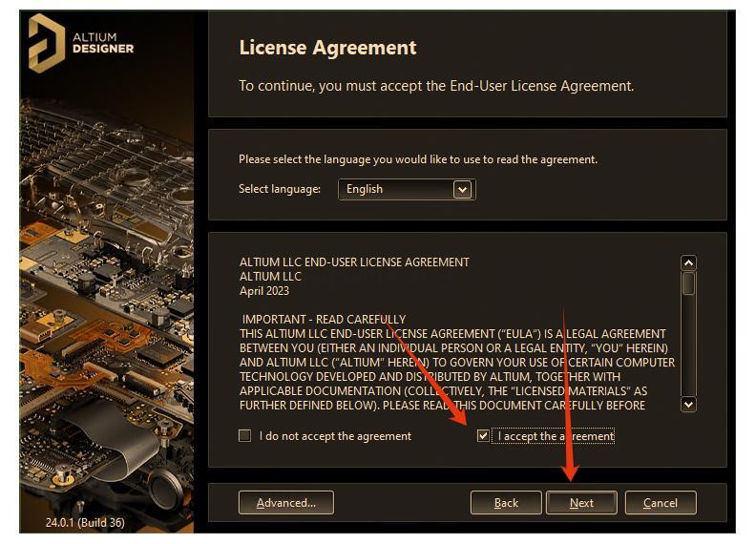
Task: Click inside the EULA text area
Action: (x=458, y=334)
